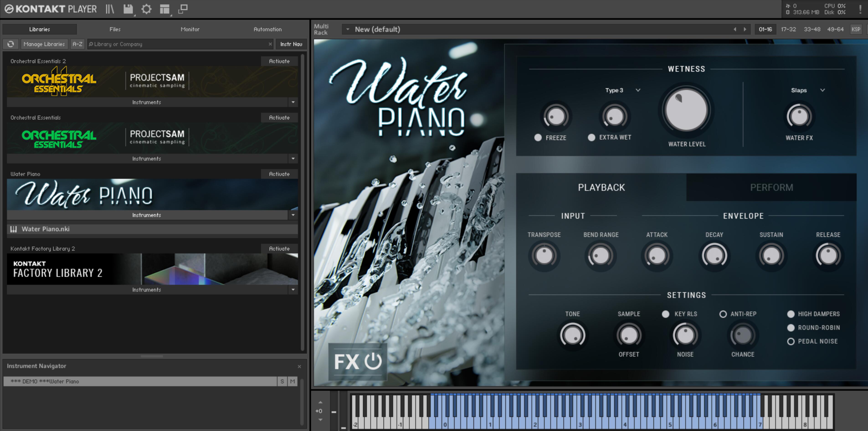Expand Orchestral Essentials Instruments arrow
The width and height of the screenshot is (868, 431).
[293, 158]
